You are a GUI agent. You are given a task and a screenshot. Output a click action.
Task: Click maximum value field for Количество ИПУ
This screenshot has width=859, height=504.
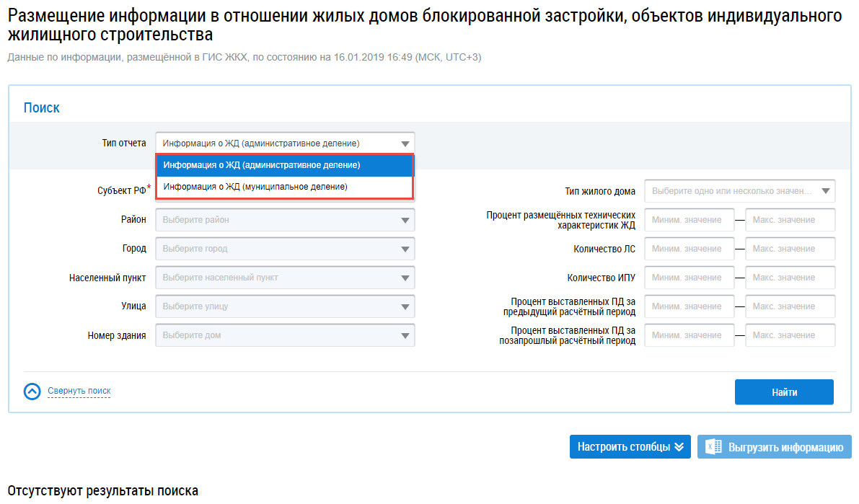(790, 278)
